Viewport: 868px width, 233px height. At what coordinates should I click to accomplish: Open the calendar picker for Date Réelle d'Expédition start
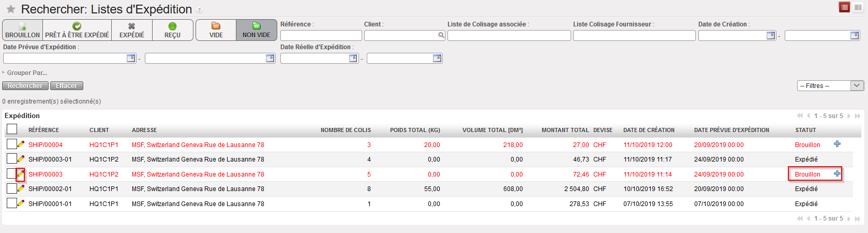pyautogui.click(x=353, y=59)
